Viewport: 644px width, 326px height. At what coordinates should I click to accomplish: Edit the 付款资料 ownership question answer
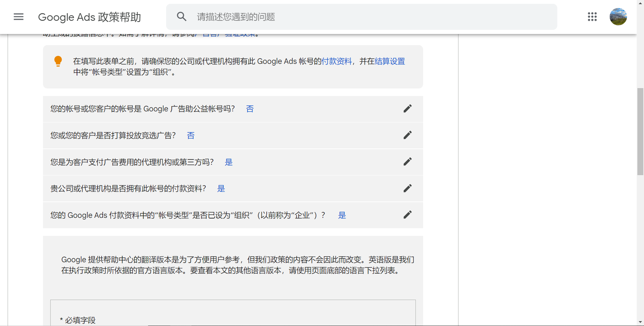pos(407,188)
